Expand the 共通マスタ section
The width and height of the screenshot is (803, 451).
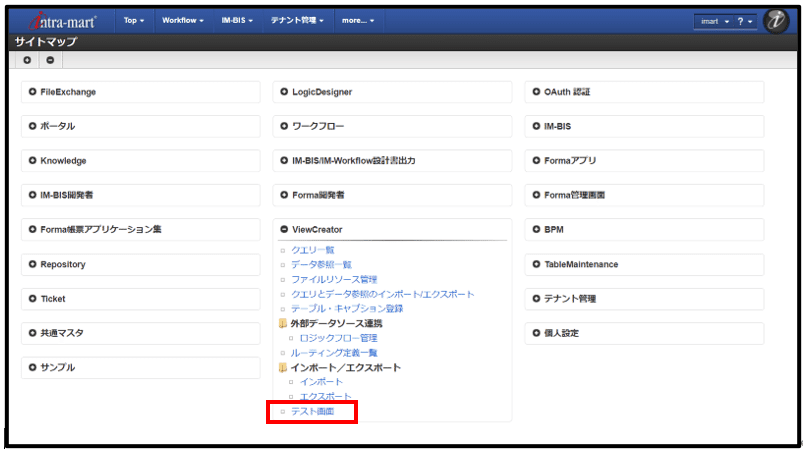tap(140, 333)
